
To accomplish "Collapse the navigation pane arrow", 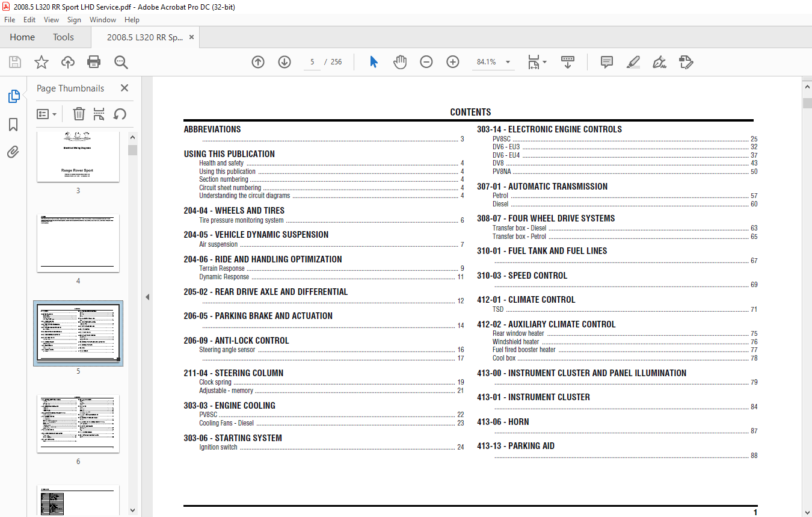I will (147, 297).
